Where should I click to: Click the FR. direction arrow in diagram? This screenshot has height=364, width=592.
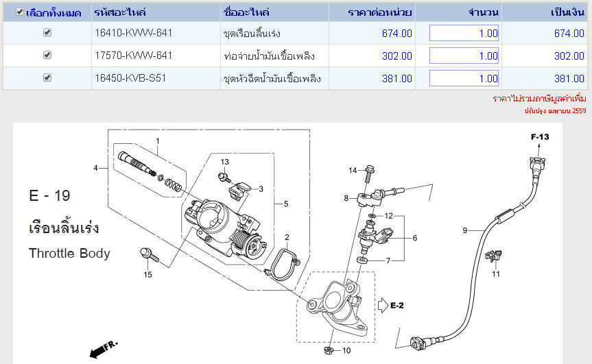tap(104, 349)
